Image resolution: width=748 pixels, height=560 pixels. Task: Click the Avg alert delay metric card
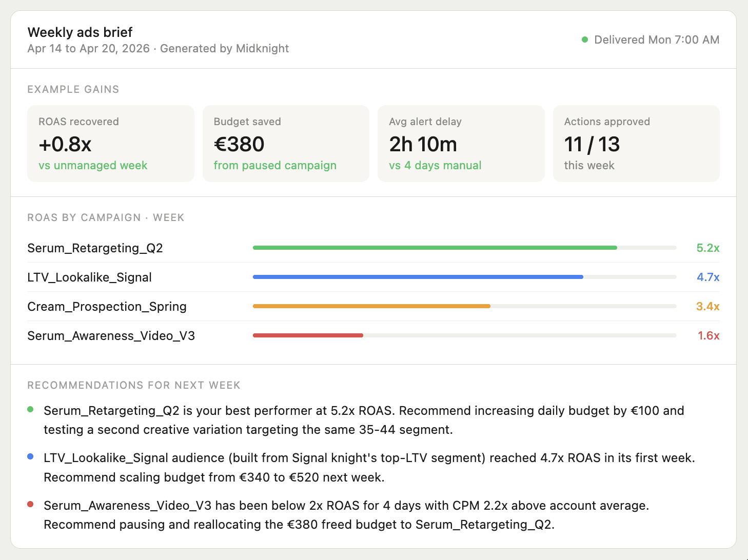tap(461, 144)
